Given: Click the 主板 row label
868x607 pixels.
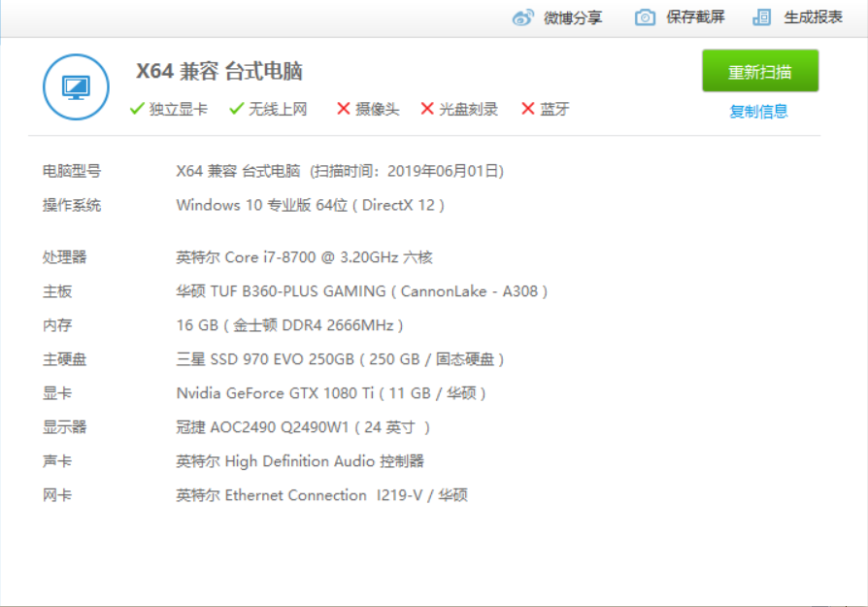Looking at the screenshot, I should click(x=57, y=291).
